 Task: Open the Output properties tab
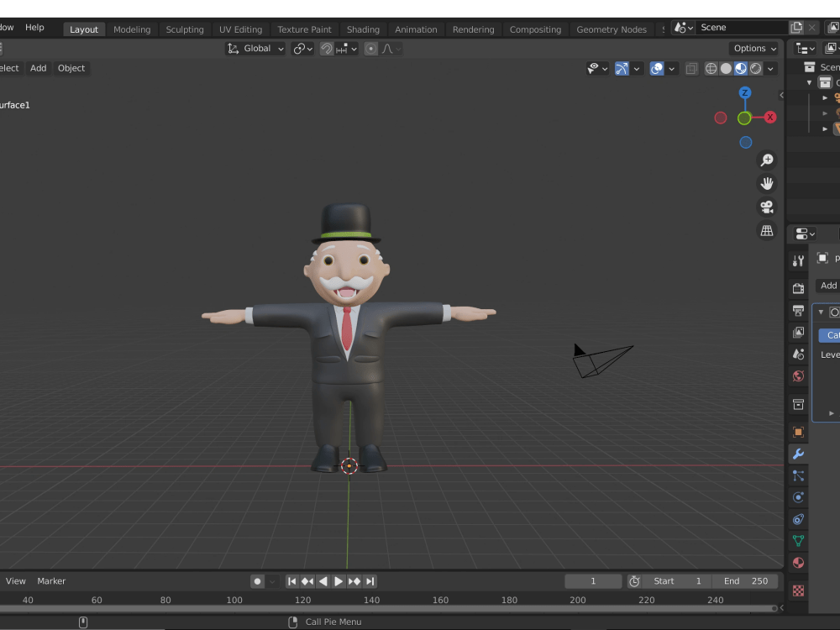point(798,311)
